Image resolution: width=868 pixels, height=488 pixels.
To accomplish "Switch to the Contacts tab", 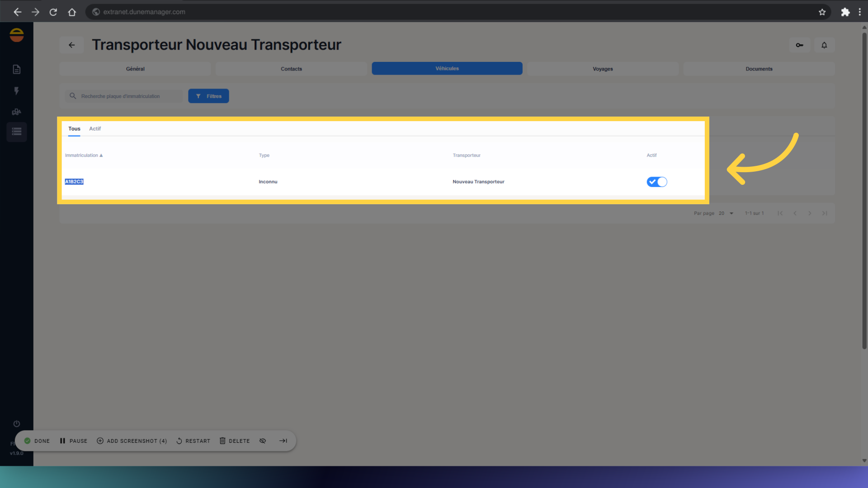I will point(291,69).
